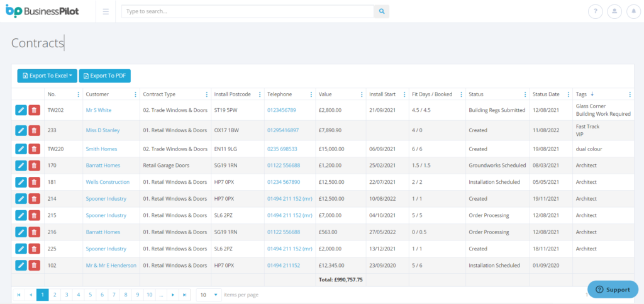Delete contract 181 trash icon
Viewport: 644px width, 304px height.
coord(35,182)
